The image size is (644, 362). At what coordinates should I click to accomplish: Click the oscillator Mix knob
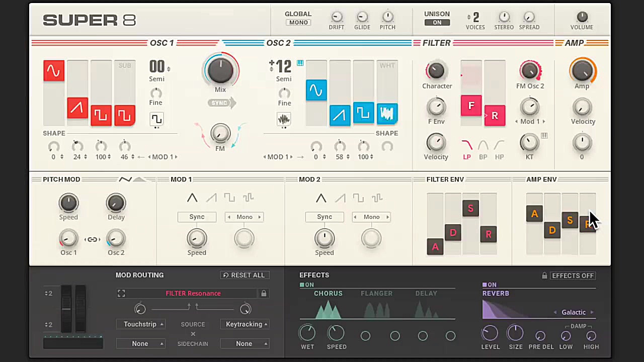[220, 70]
